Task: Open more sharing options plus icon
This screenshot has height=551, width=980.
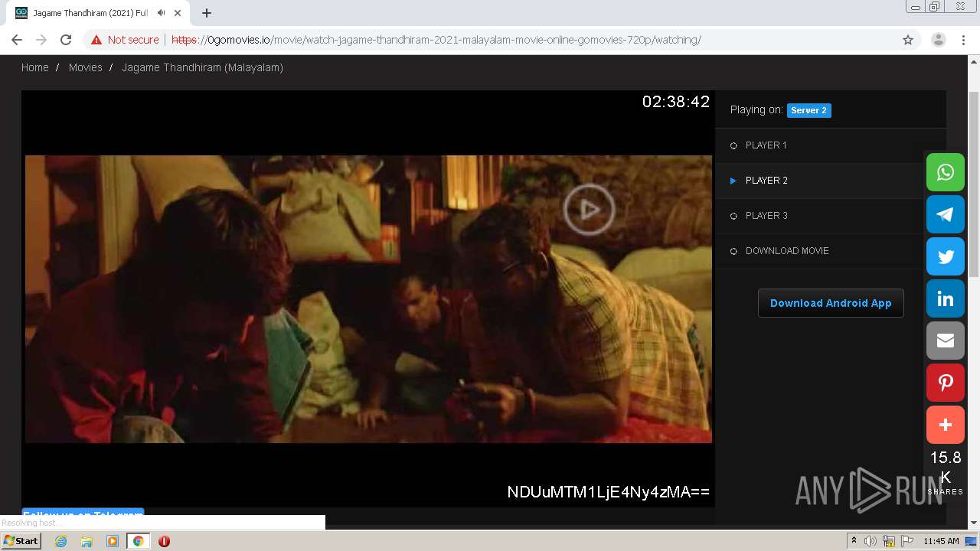Action: (946, 425)
